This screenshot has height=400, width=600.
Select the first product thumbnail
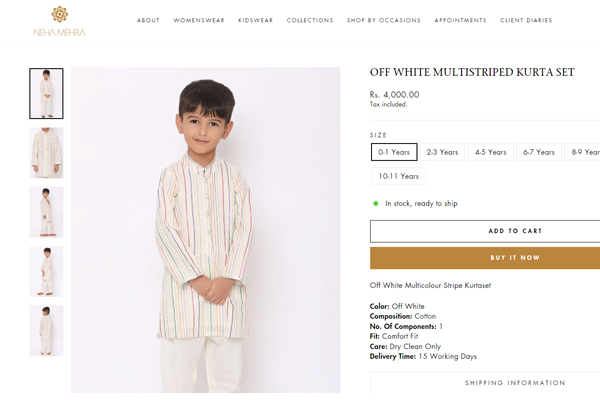(46, 93)
